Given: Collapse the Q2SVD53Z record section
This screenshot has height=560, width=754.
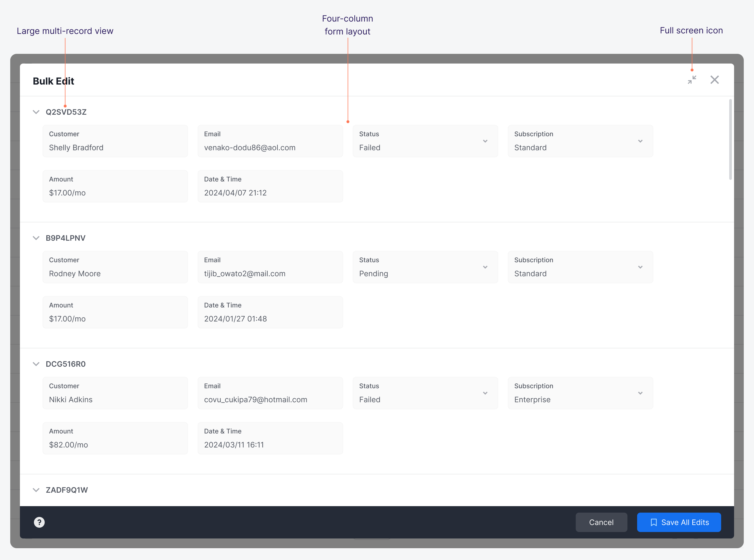Looking at the screenshot, I should click(36, 112).
